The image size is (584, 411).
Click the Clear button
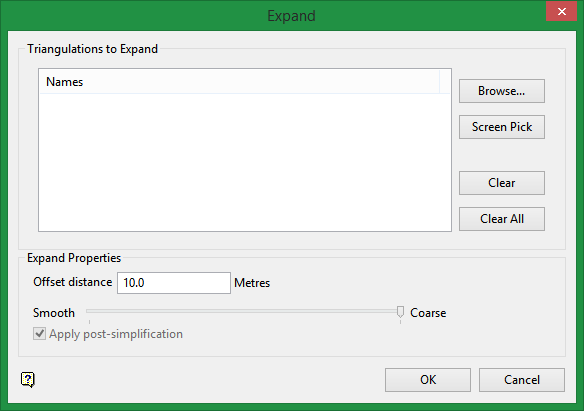[x=502, y=183]
